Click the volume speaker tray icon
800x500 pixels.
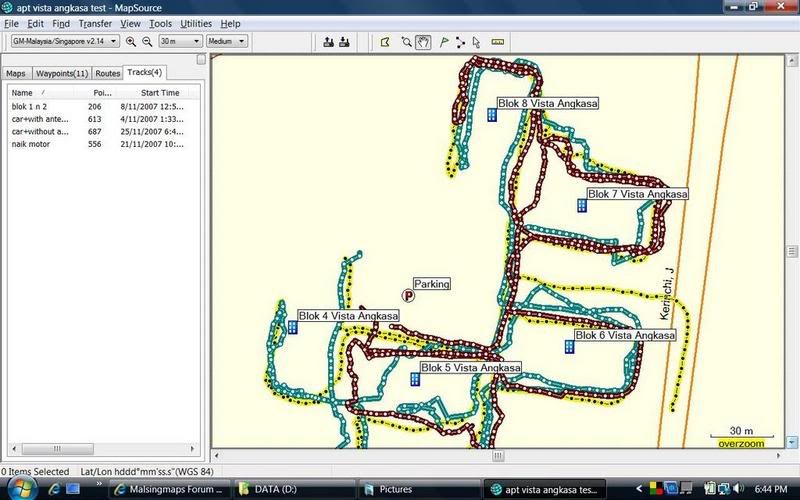coord(738,489)
